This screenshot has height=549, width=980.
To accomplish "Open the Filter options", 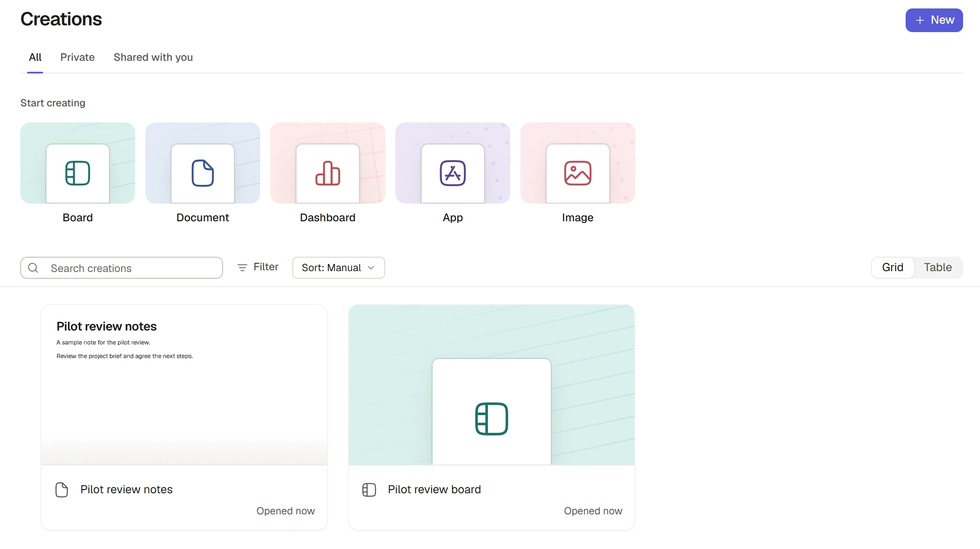I will click(x=258, y=267).
